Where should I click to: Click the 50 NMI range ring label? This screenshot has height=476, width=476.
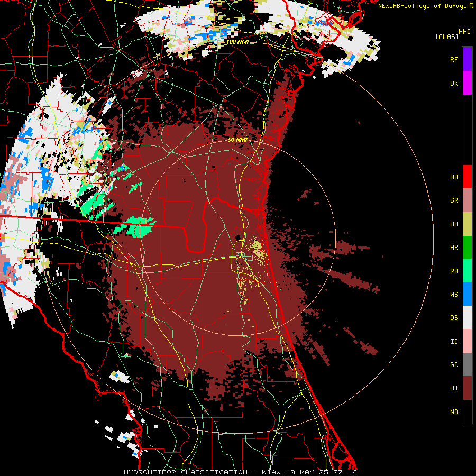237,140
